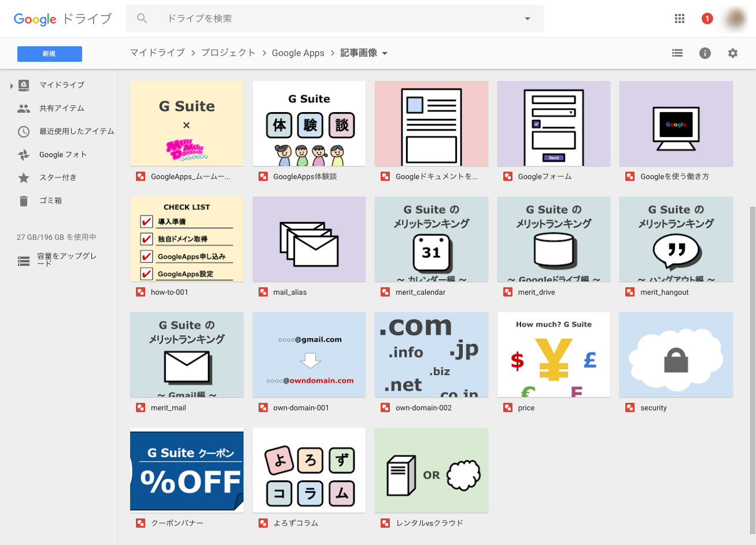Click the merit_mail file name
The image size is (756, 545).
168,408
